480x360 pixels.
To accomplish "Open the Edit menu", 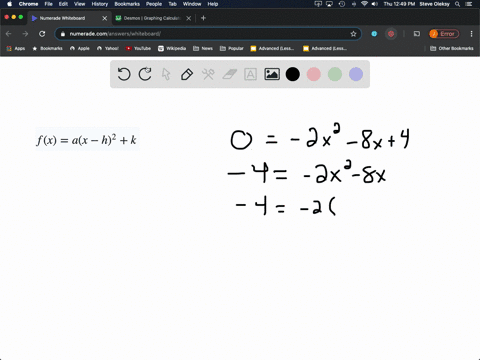I will (63, 4).
